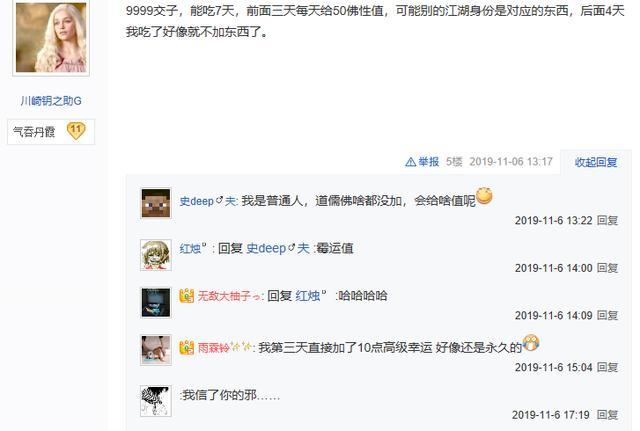Click the 气吞丹霞 rank title badge
640x431 pixels.
click(x=34, y=131)
